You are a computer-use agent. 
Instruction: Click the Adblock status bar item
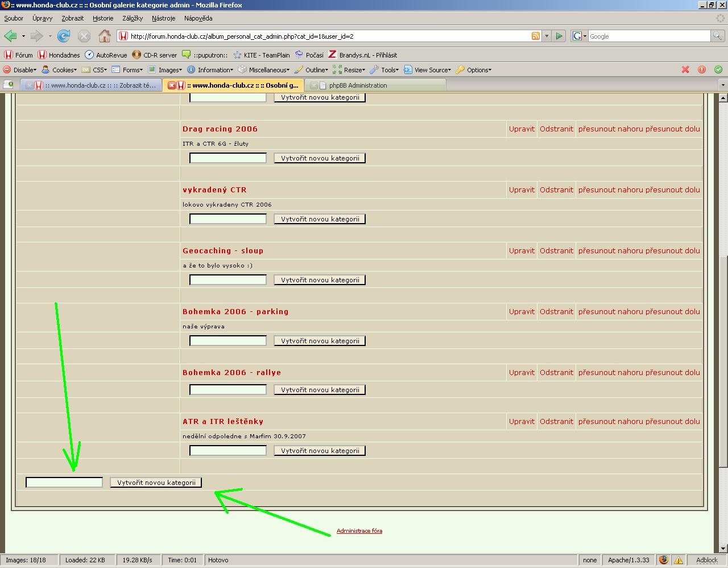click(x=706, y=560)
